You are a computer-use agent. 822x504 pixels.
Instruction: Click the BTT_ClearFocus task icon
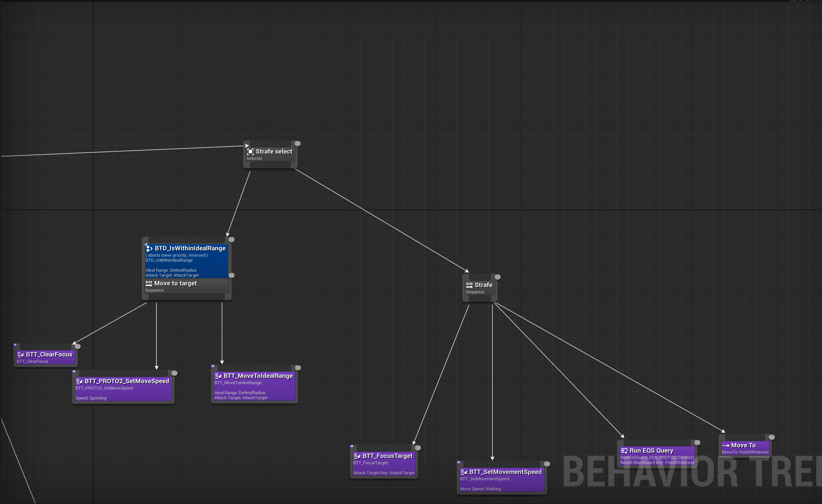20,354
